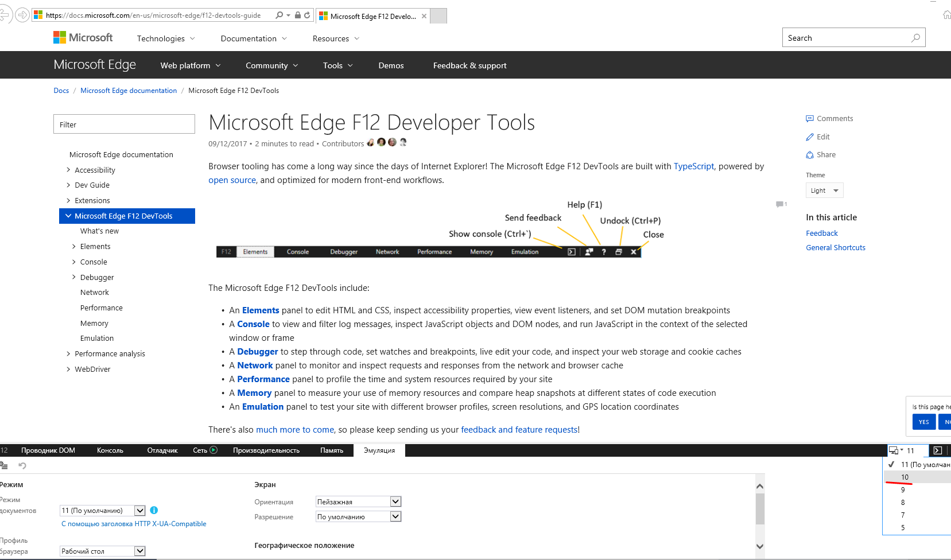
Task: Select document mode 8 from list
Action: 917,503
